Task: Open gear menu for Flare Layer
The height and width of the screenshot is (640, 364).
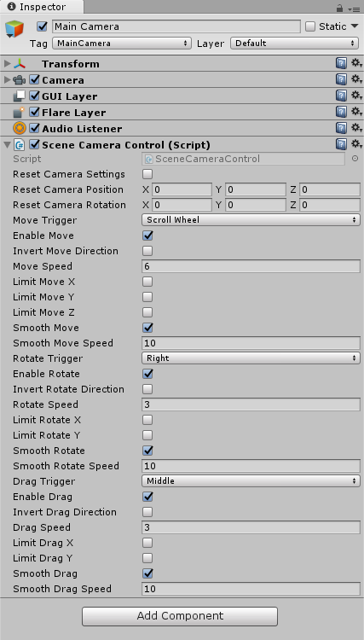Action: pos(357,112)
